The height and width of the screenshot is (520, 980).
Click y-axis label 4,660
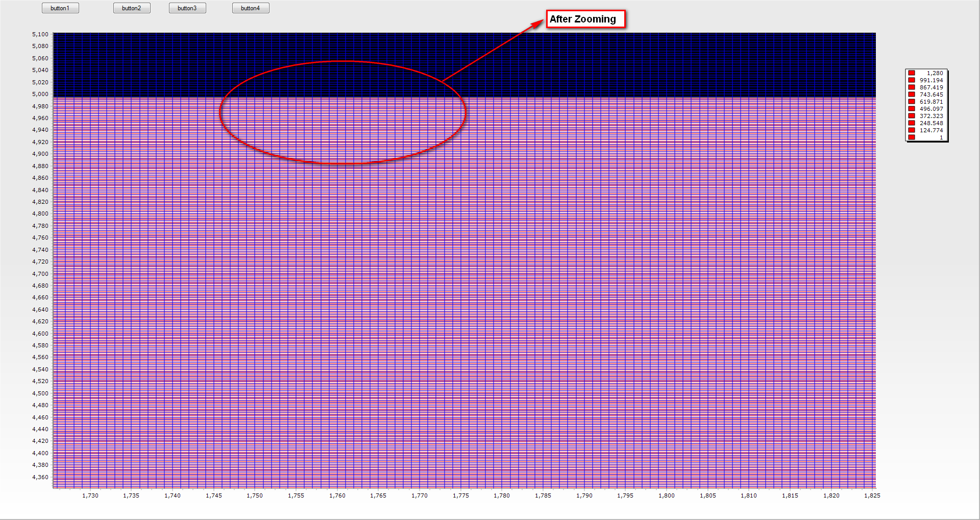(x=40, y=297)
